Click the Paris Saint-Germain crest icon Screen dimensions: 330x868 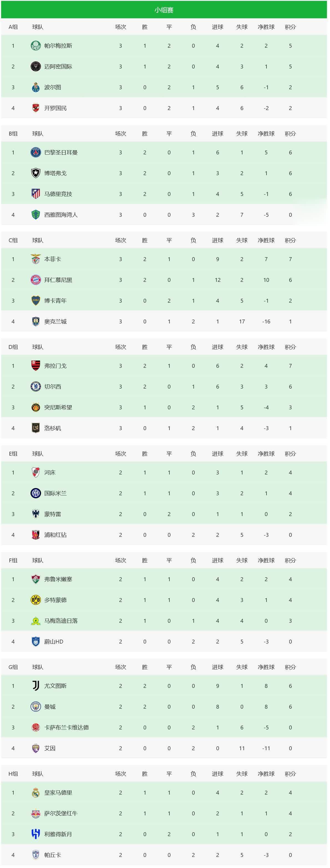[36, 153]
